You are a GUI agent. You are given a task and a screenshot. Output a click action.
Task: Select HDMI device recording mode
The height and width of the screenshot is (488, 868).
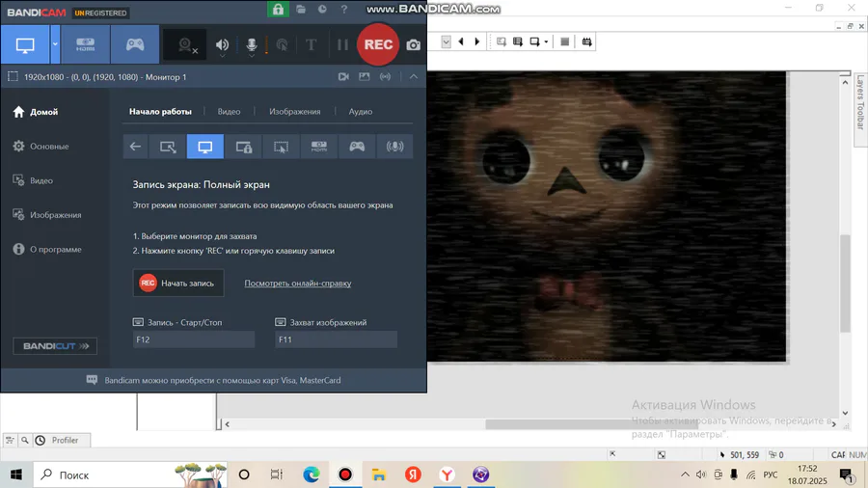[x=85, y=44]
